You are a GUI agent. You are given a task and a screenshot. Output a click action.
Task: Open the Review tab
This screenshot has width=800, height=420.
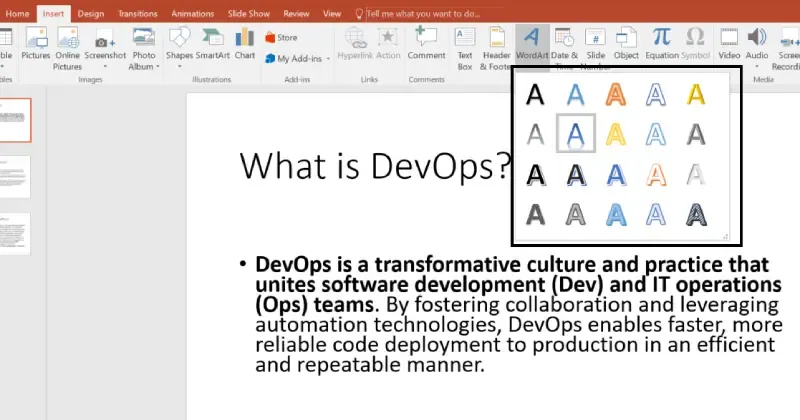click(x=296, y=14)
